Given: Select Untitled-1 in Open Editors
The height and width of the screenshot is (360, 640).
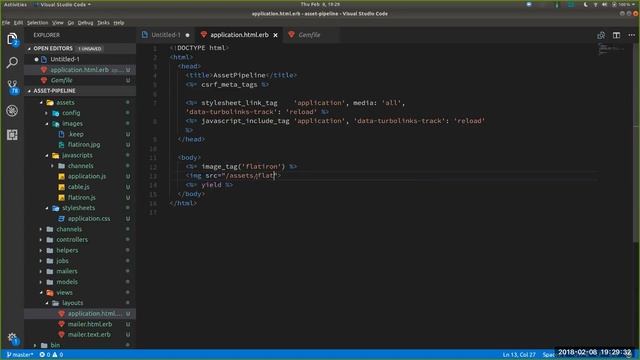Looking at the screenshot, I should click(64, 60).
